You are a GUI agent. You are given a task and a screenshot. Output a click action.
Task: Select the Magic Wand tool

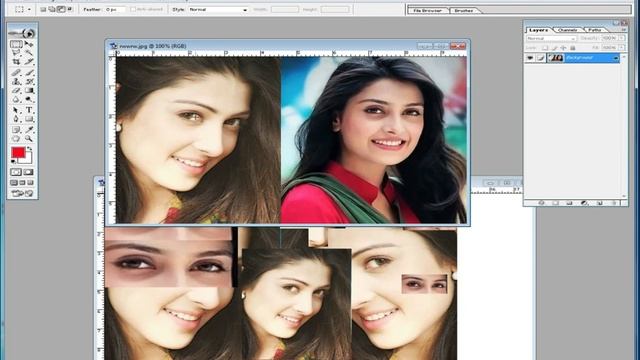click(x=29, y=53)
